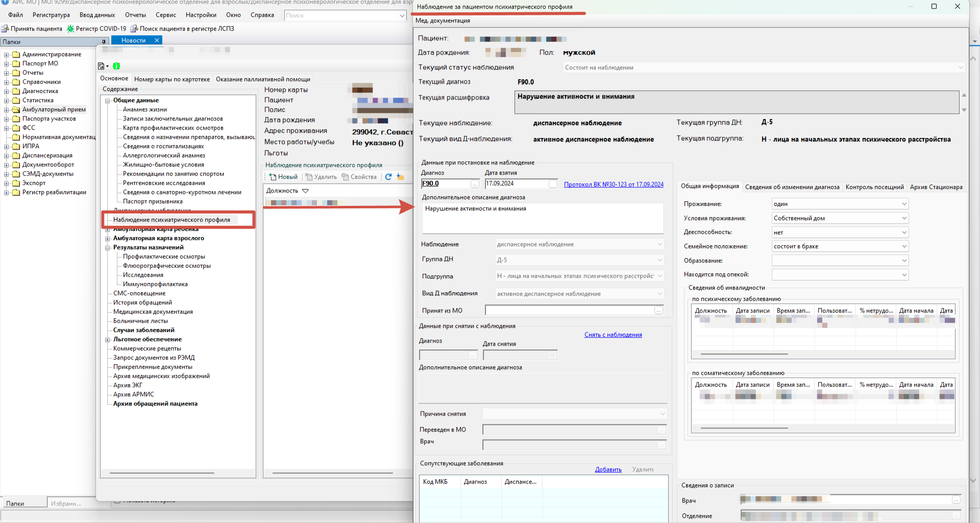This screenshot has width=980, height=523.
Task: Open 'Поиск пациента в регистре ЛСПЗ' search icon
Action: 134,29
